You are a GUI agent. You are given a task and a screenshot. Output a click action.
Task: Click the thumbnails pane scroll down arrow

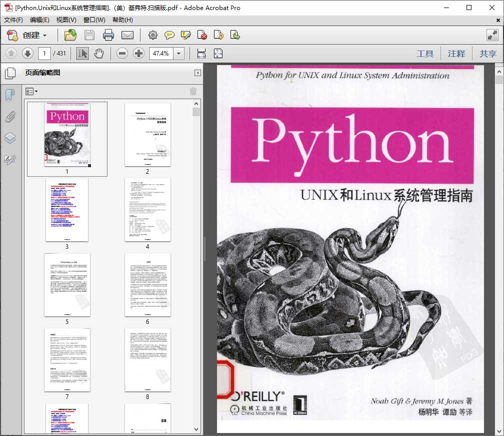[x=196, y=429]
